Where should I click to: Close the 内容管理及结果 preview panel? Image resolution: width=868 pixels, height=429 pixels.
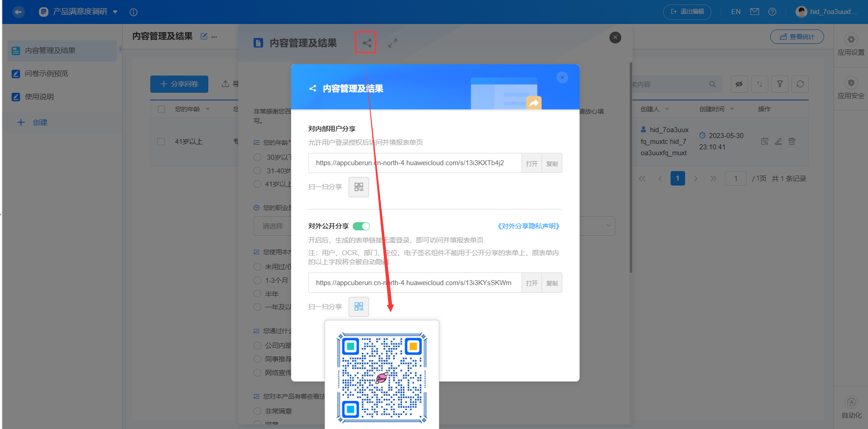[615, 38]
